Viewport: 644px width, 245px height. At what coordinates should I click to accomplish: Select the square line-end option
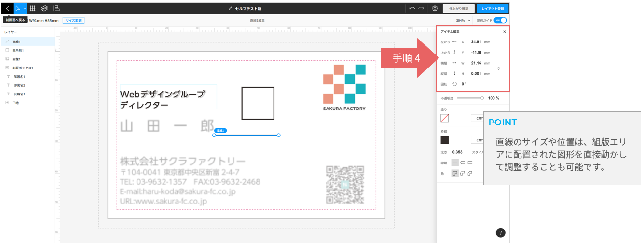point(470,163)
